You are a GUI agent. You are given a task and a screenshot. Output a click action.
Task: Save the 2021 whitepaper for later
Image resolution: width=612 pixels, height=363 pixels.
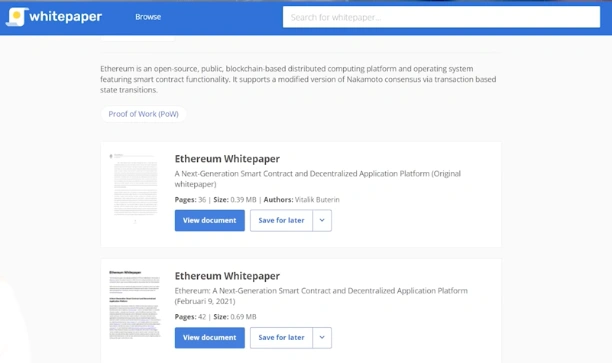coord(281,338)
